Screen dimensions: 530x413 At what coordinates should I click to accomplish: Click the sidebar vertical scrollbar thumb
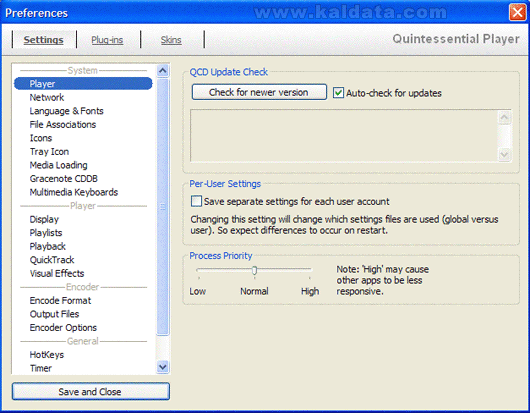coord(163,206)
